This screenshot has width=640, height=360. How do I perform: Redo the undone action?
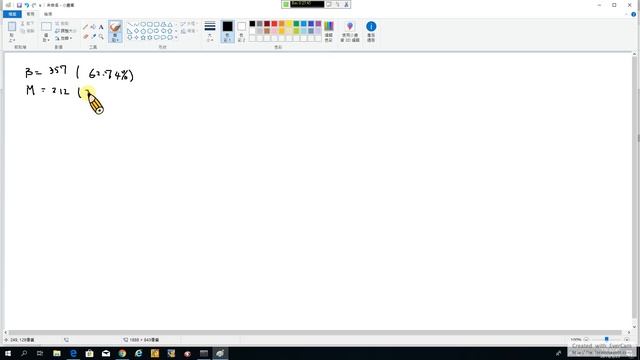[34, 5]
